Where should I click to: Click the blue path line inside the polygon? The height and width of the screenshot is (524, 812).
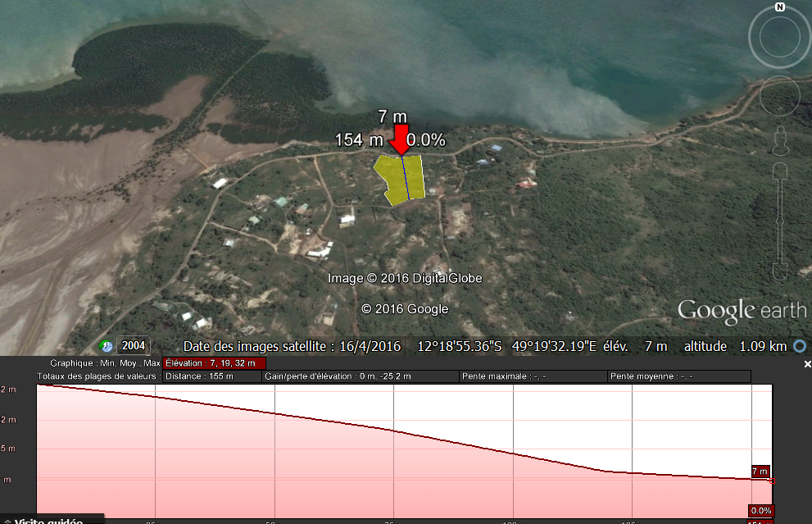point(406,178)
